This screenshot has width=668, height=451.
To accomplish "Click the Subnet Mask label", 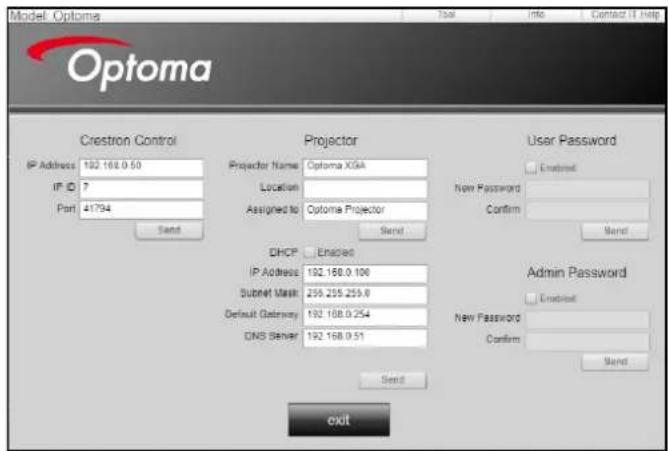I will (269, 293).
